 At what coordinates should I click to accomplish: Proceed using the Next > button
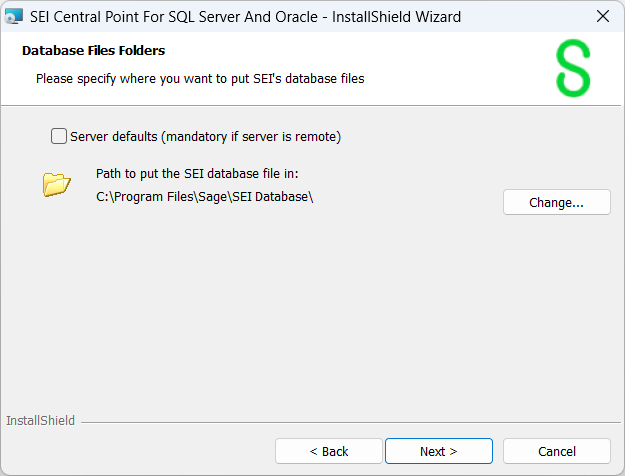coord(438,451)
